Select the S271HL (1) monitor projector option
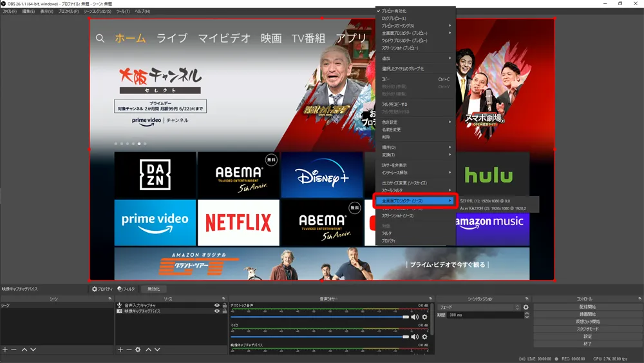The image size is (644, 363). click(497, 201)
